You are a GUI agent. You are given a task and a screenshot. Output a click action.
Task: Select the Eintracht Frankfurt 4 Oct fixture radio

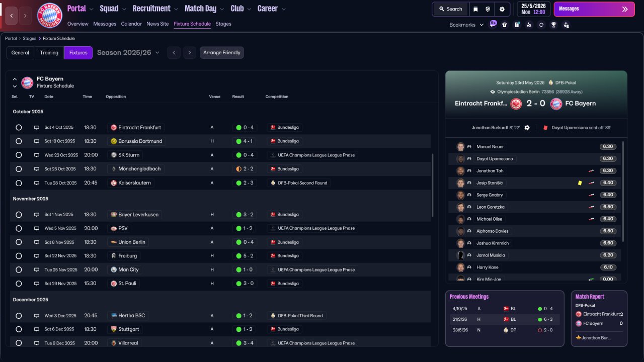pyautogui.click(x=19, y=128)
